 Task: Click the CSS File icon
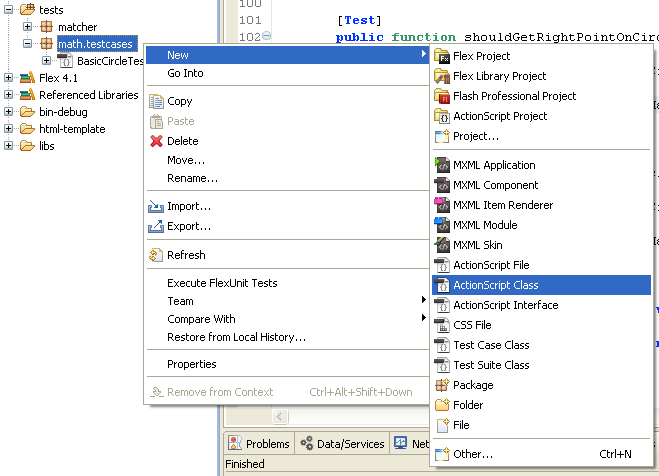click(443, 325)
